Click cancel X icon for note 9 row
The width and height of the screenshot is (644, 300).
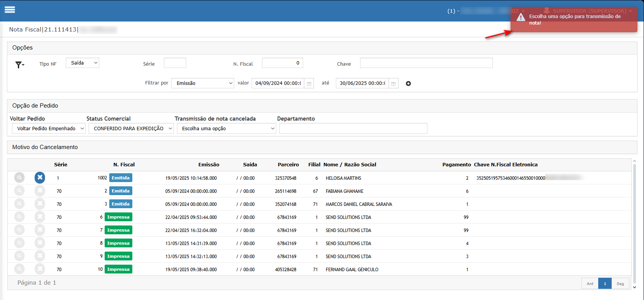point(40,256)
